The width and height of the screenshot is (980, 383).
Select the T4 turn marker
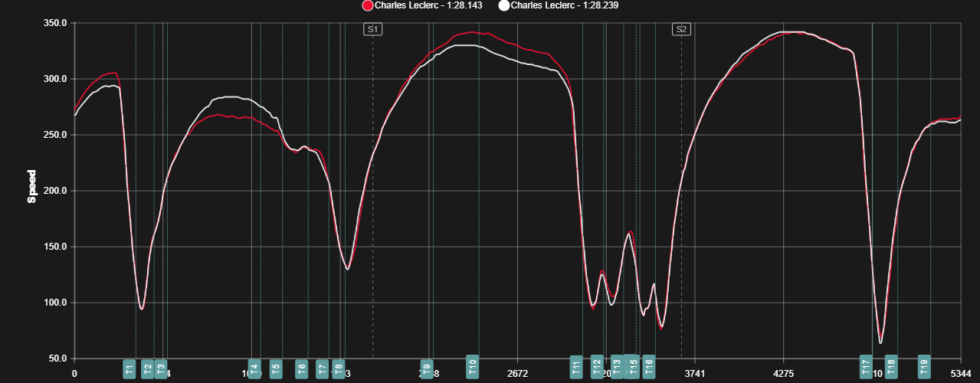pos(254,368)
